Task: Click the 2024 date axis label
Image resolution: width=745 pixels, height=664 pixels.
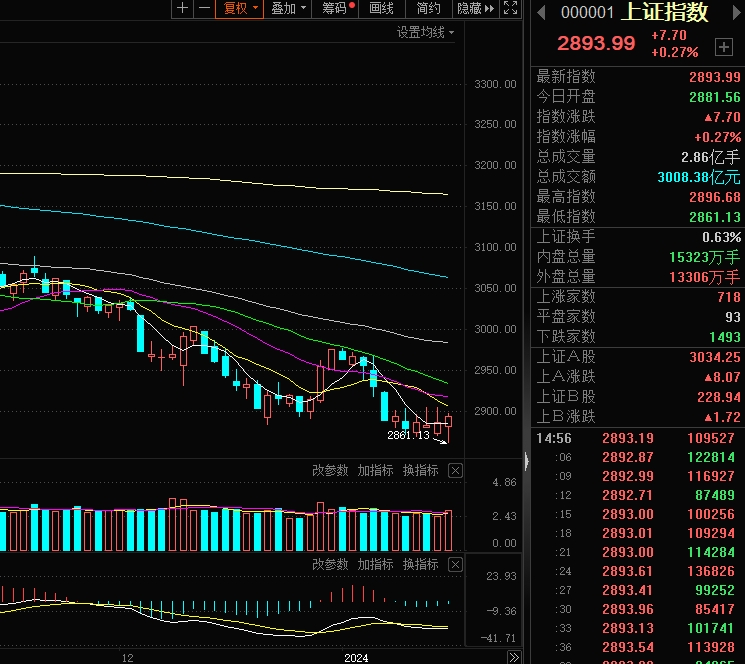Action: click(x=356, y=658)
